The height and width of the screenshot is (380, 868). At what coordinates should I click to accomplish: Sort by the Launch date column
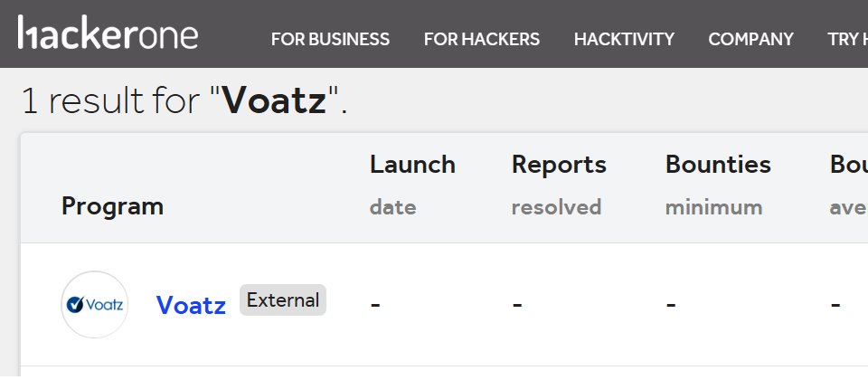[412, 185]
